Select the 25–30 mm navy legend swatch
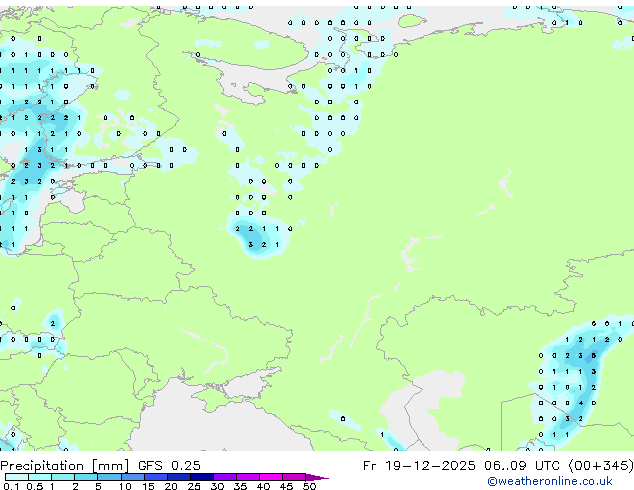 [x=202, y=477]
